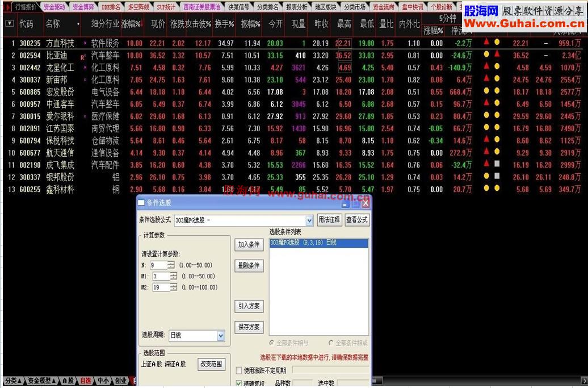
Task: Click the red arrow icon before 行情报价 tab
Action: (x=7, y=7)
